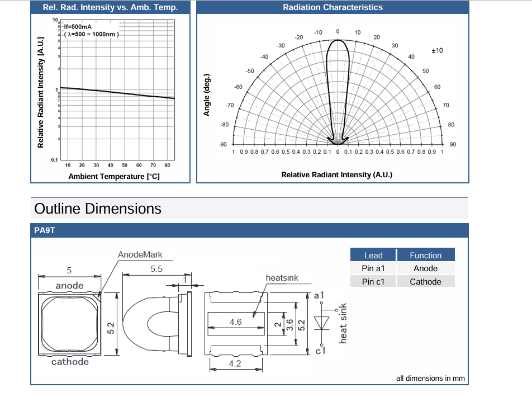The height and width of the screenshot is (397, 532).
Task: Click the 'If=500mA' annotation in the graph
Action: pyautogui.click(x=77, y=26)
